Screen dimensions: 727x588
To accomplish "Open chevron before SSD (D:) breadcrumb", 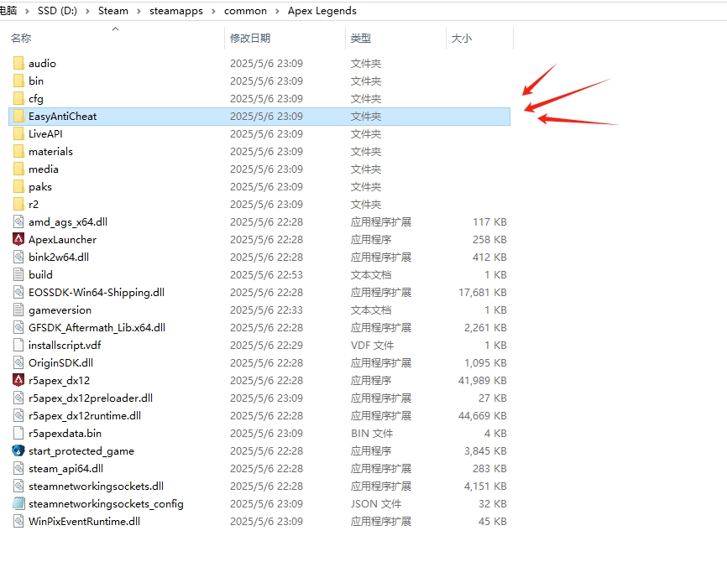I will tap(27, 11).
